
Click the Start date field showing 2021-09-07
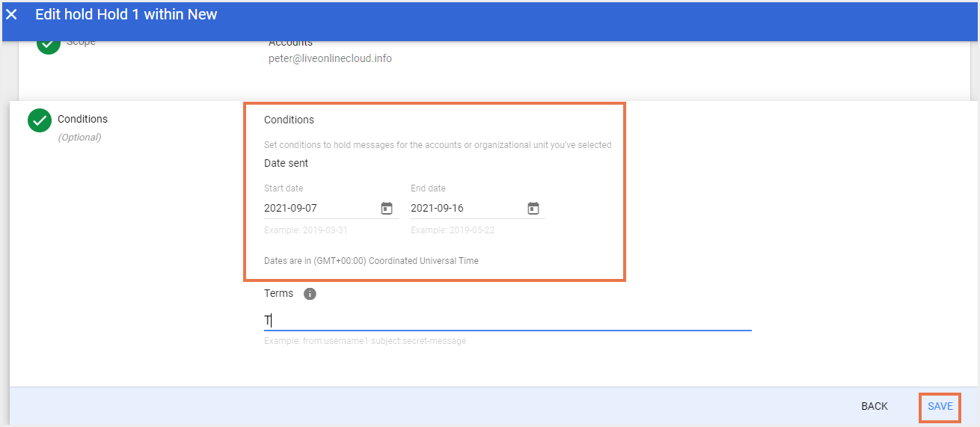[x=318, y=208]
